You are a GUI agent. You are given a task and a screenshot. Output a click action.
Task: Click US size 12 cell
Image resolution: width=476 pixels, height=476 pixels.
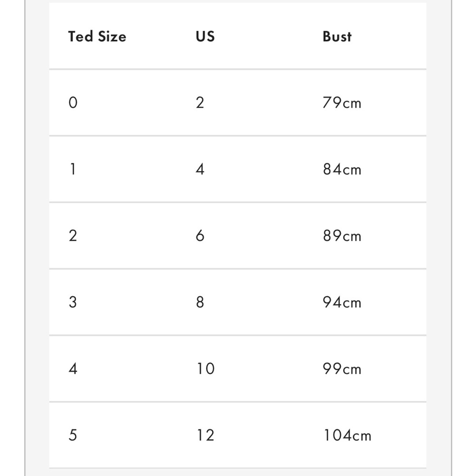206,435
